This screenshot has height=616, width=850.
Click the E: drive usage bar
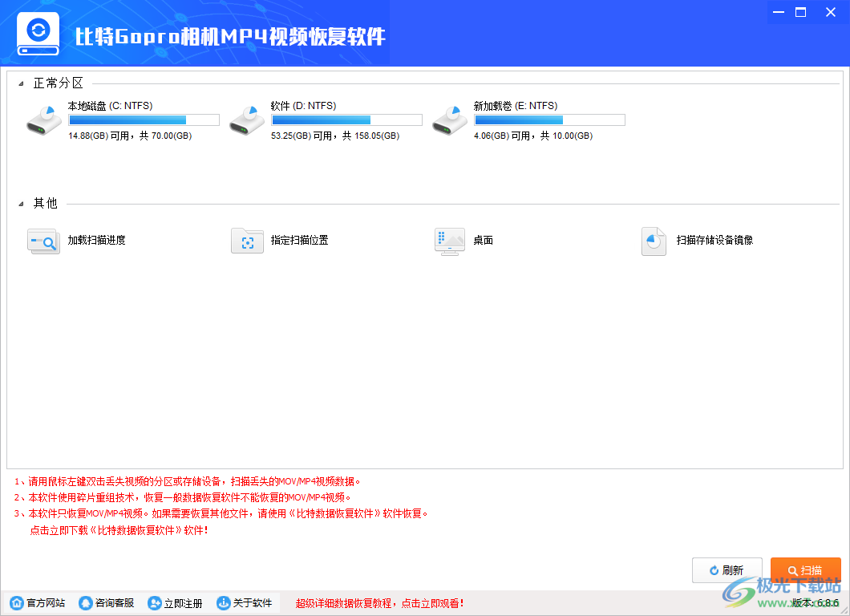coord(549,120)
